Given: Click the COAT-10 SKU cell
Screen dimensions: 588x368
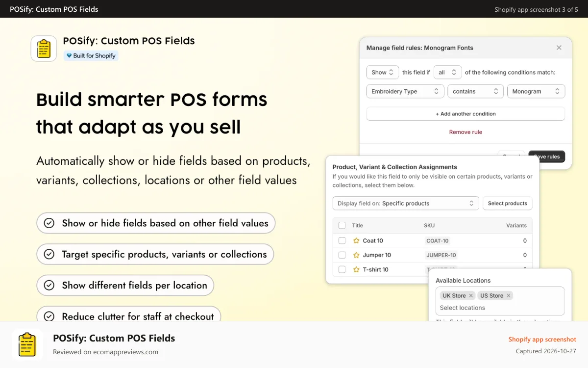Looking at the screenshot, I should pyautogui.click(x=438, y=240).
